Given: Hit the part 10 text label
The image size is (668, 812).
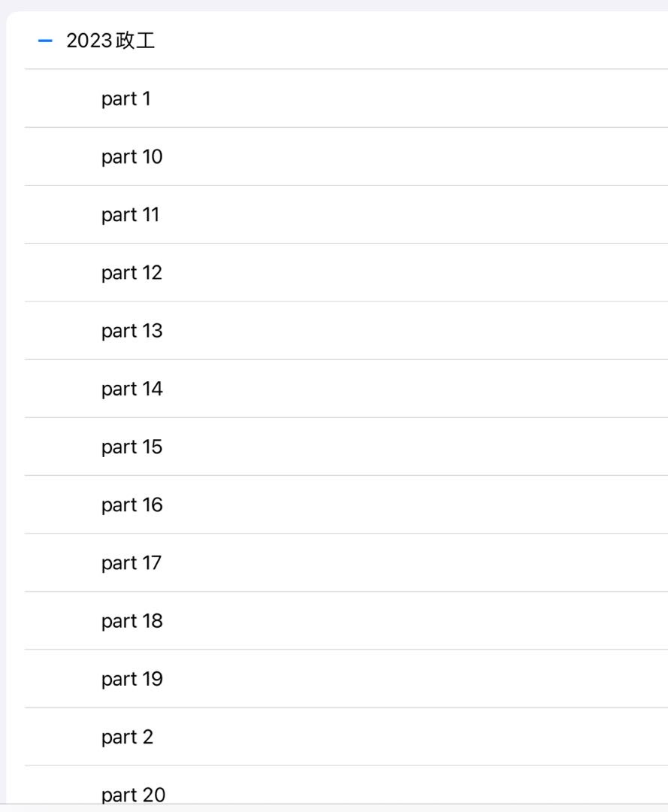Looking at the screenshot, I should tap(132, 157).
